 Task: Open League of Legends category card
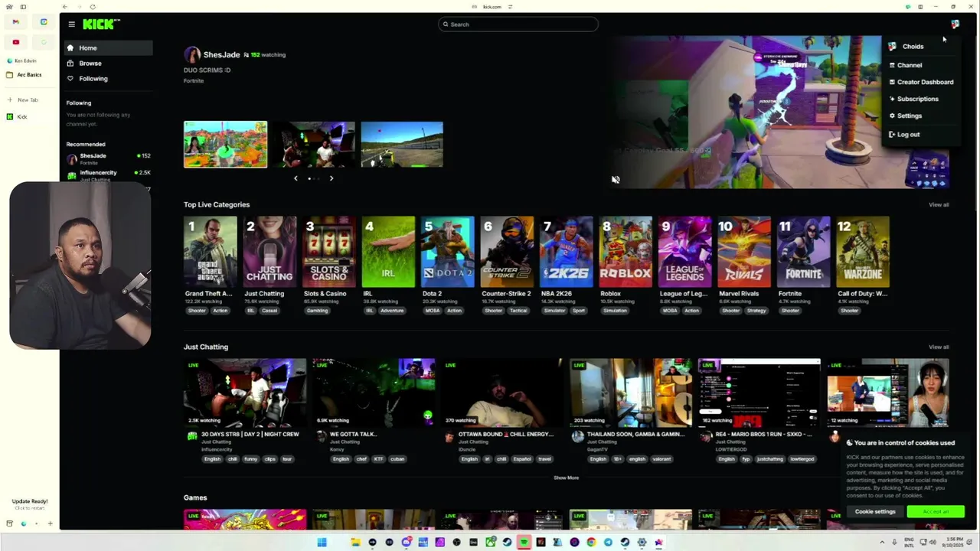pos(685,252)
